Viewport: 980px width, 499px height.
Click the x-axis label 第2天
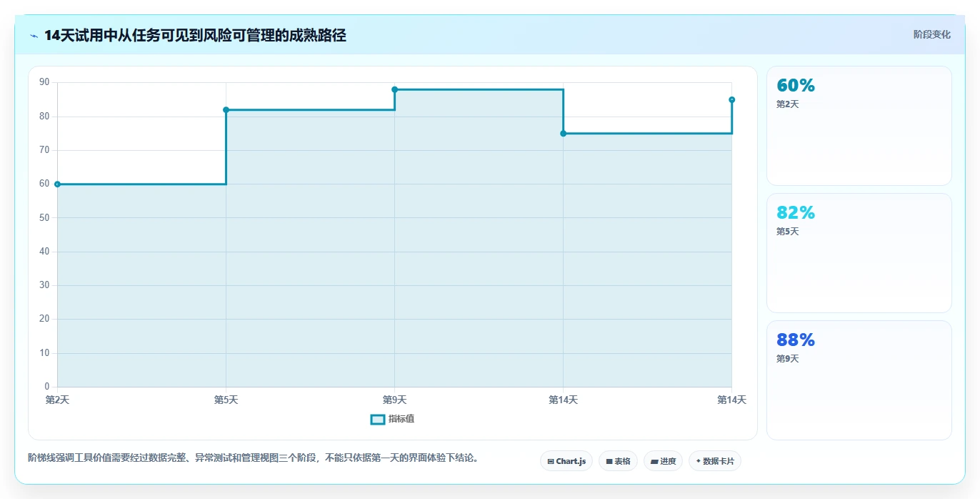[x=57, y=400]
